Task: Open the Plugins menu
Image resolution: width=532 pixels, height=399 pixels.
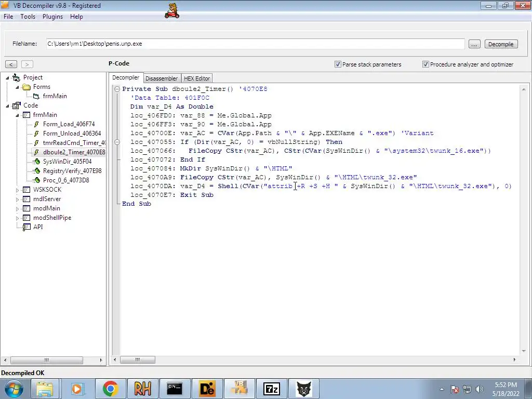Action: click(x=52, y=17)
